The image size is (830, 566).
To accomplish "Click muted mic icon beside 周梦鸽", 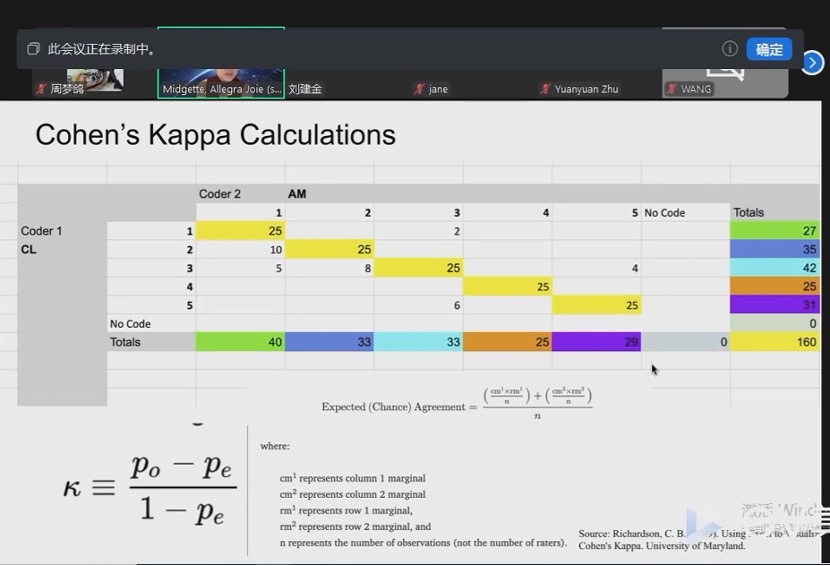I will click(41, 89).
